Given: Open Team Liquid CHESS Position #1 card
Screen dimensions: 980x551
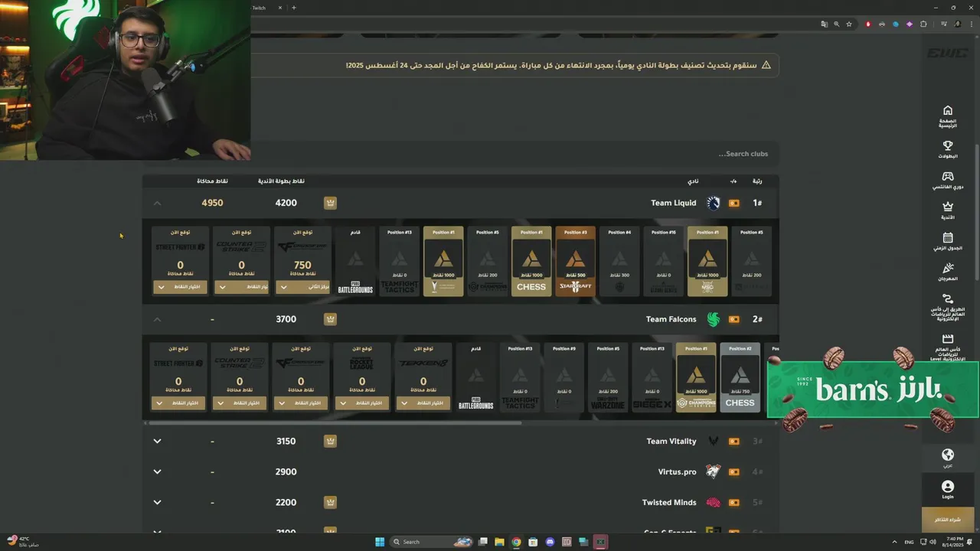Looking at the screenshot, I should (x=531, y=261).
